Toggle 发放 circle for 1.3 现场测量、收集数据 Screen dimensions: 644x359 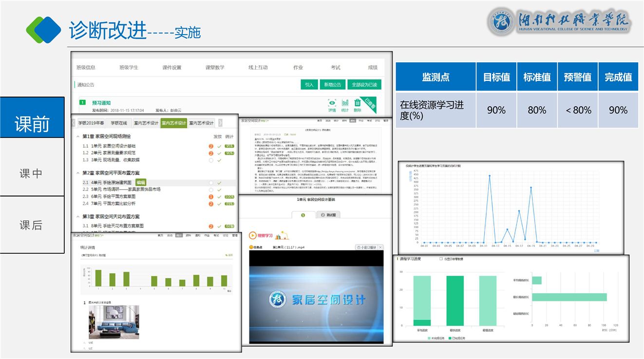coord(211,160)
